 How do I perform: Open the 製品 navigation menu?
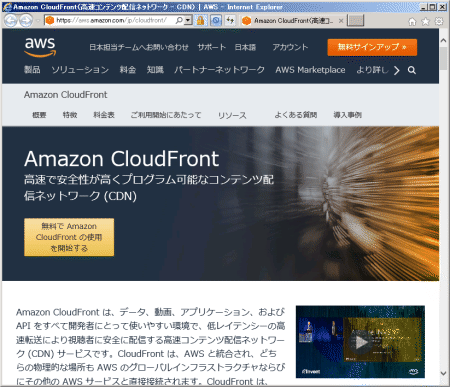[x=32, y=70]
